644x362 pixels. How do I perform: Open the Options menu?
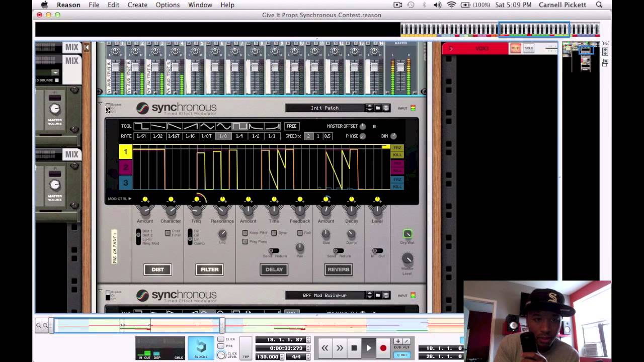click(168, 5)
